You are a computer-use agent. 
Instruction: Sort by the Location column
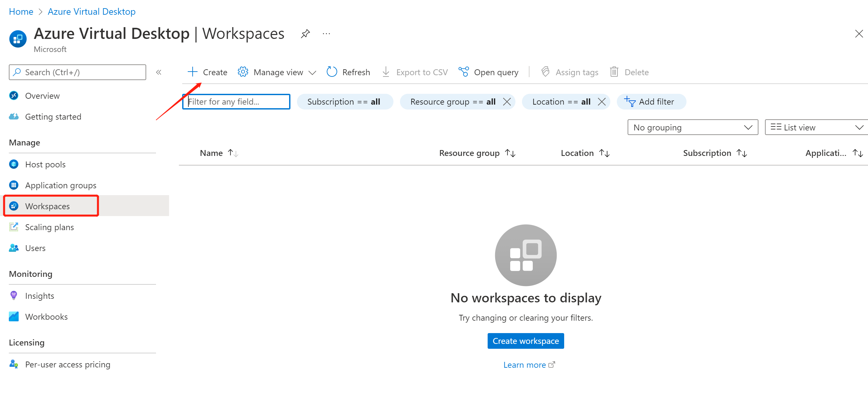click(585, 153)
